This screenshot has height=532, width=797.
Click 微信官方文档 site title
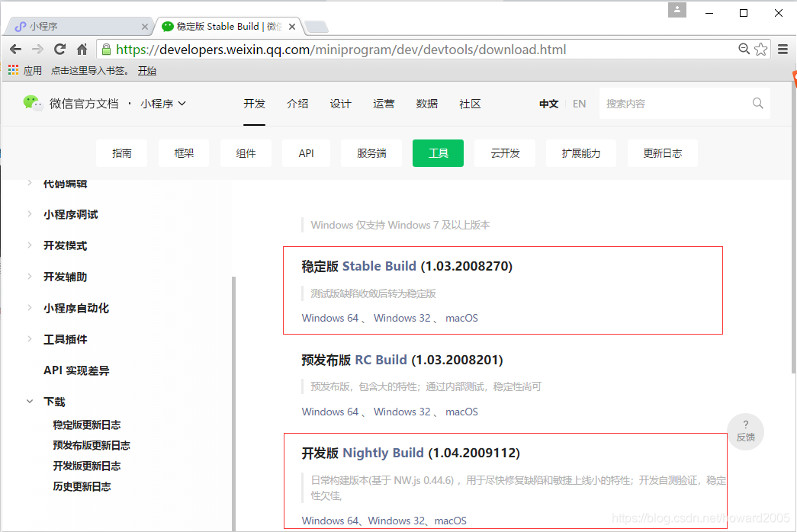coord(84,104)
